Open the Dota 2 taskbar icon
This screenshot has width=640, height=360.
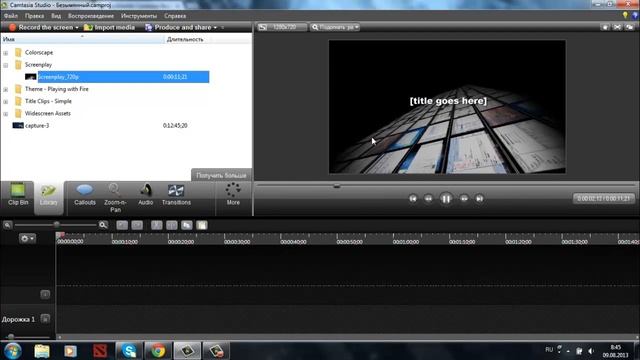click(x=100, y=351)
